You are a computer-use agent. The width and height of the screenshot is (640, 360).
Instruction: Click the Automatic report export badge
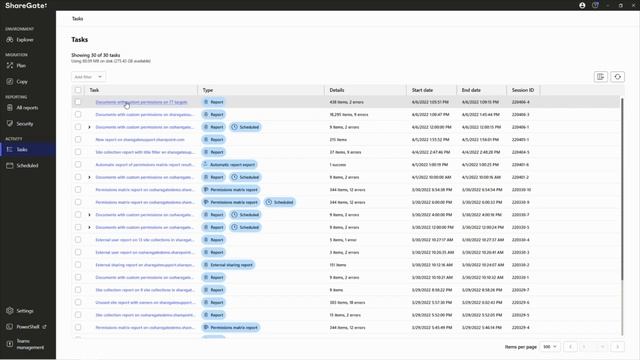[230, 164]
